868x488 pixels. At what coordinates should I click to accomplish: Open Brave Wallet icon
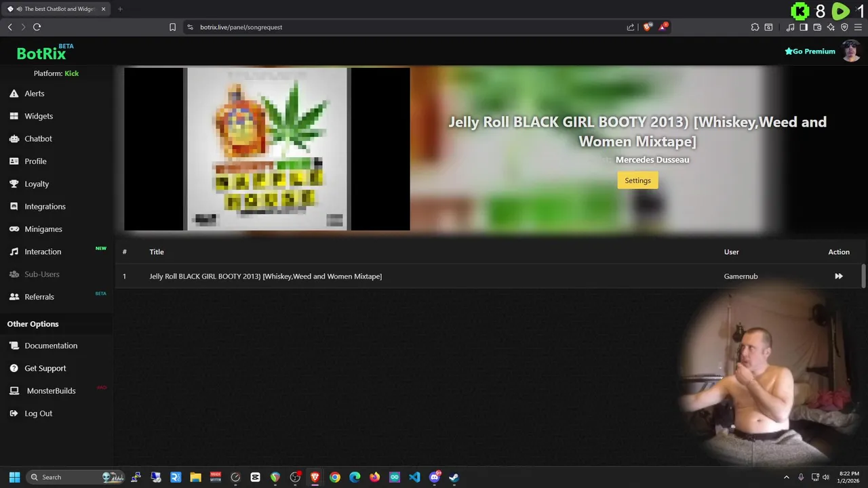(x=817, y=27)
